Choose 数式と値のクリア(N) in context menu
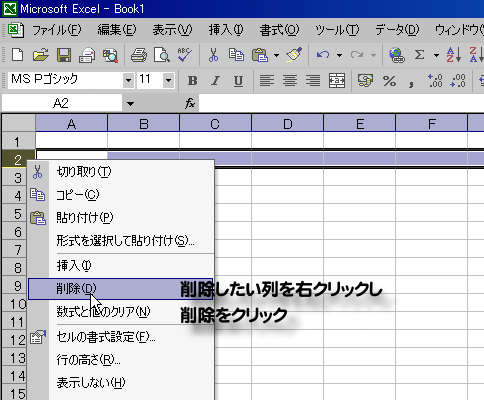 point(121,312)
